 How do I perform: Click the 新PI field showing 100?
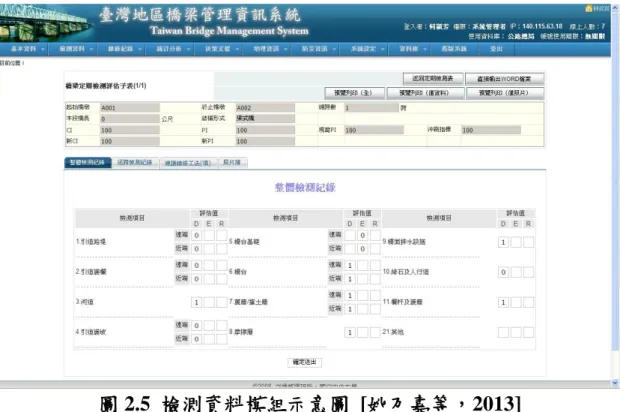point(265,141)
